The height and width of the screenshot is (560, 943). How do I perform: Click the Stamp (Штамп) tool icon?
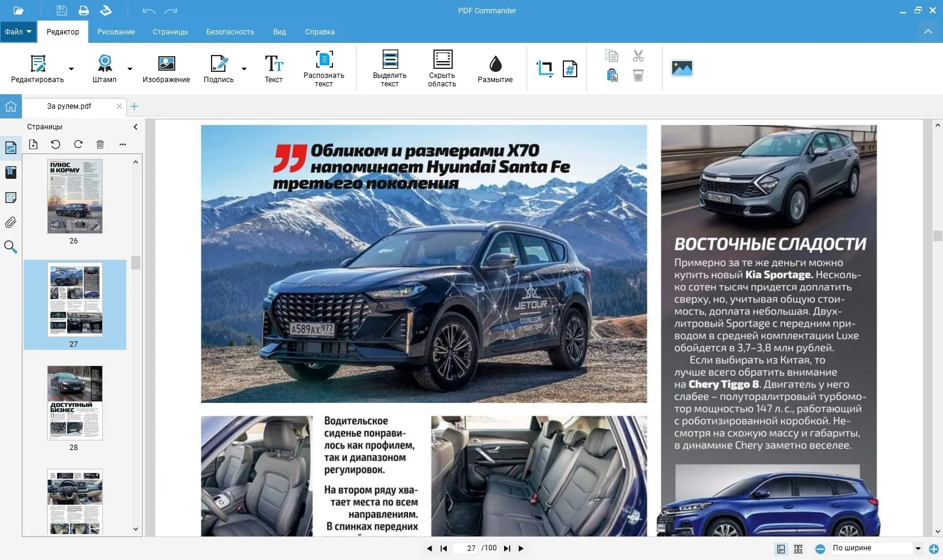point(105,63)
